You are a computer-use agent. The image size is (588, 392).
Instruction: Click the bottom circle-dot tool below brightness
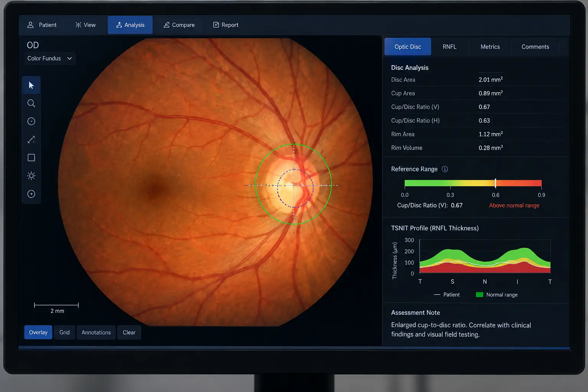31,194
